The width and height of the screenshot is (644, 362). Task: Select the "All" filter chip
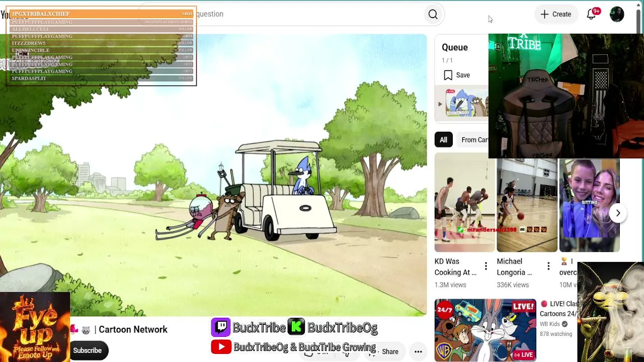(443, 140)
